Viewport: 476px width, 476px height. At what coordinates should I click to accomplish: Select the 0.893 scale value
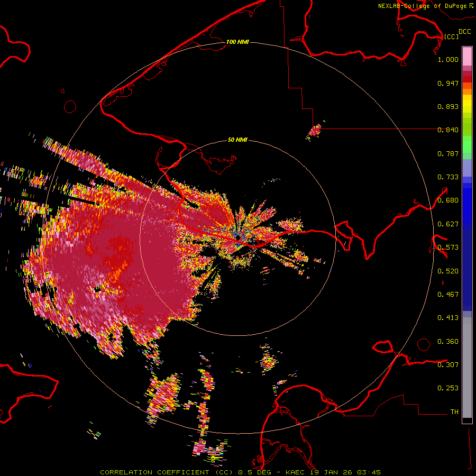pyautogui.click(x=448, y=106)
